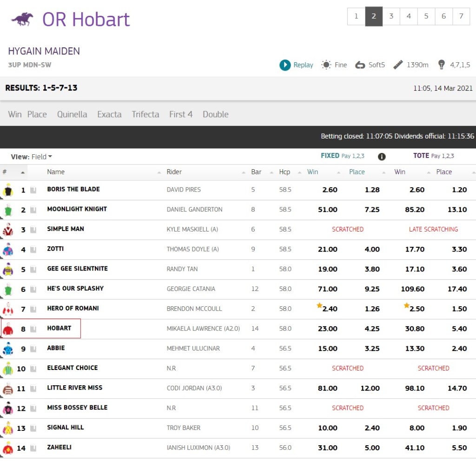Select the Trifecta bet tab
This screenshot has width=476, height=462.
pyautogui.click(x=145, y=114)
